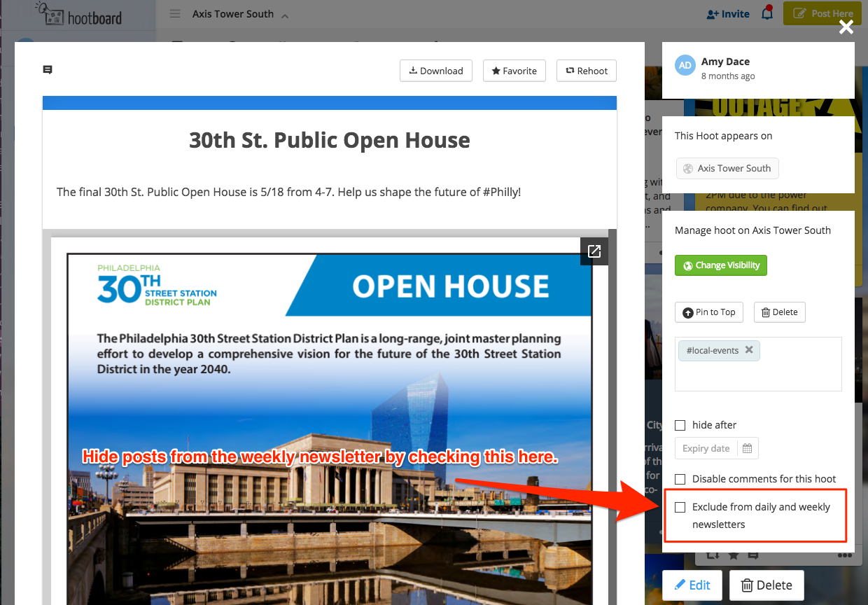Click the hootboard logo

(x=78, y=13)
